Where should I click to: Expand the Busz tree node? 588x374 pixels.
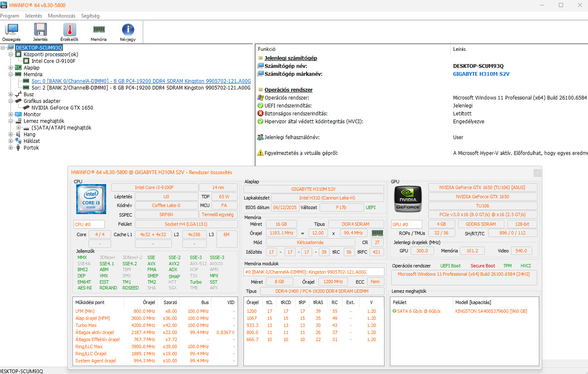click(x=11, y=94)
